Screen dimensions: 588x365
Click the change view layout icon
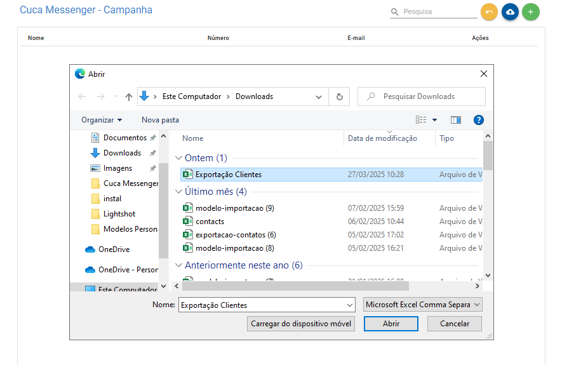pyautogui.click(x=421, y=120)
